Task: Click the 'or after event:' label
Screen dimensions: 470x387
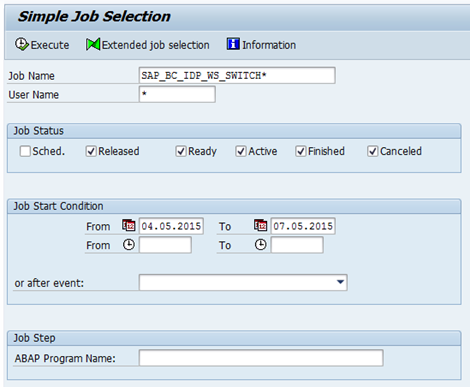Action: tap(49, 283)
